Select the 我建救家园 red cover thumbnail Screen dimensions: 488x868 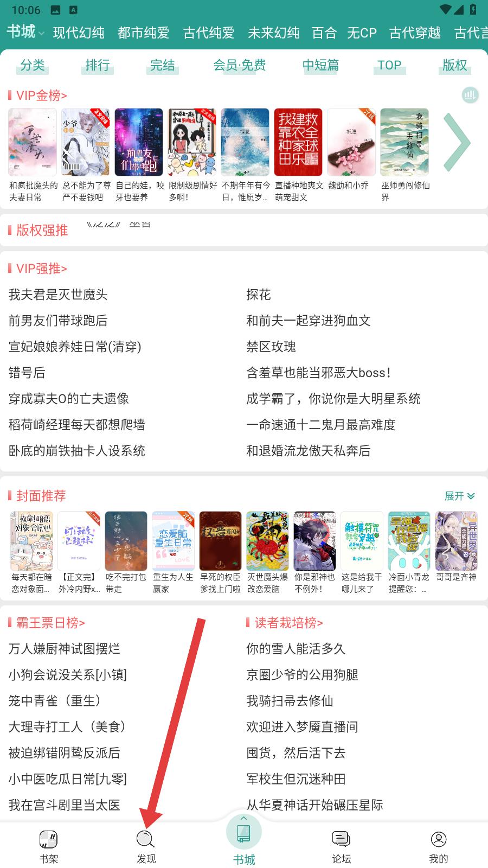298,142
